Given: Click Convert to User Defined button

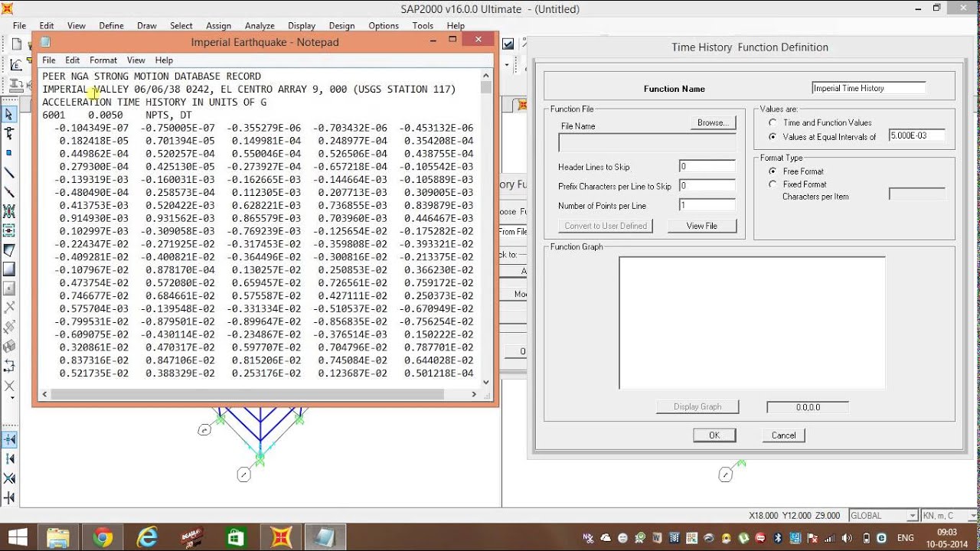Looking at the screenshot, I should [x=606, y=226].
